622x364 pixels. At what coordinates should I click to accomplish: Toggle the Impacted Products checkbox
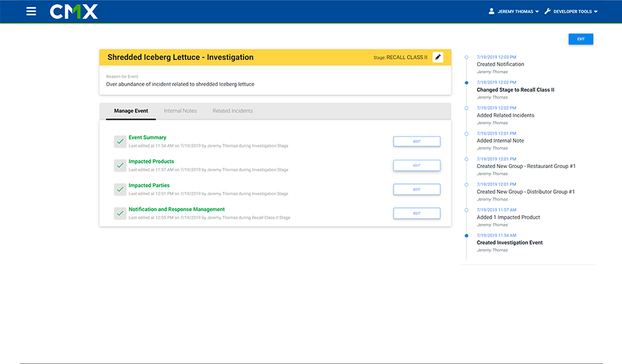(x=120, y=165)
